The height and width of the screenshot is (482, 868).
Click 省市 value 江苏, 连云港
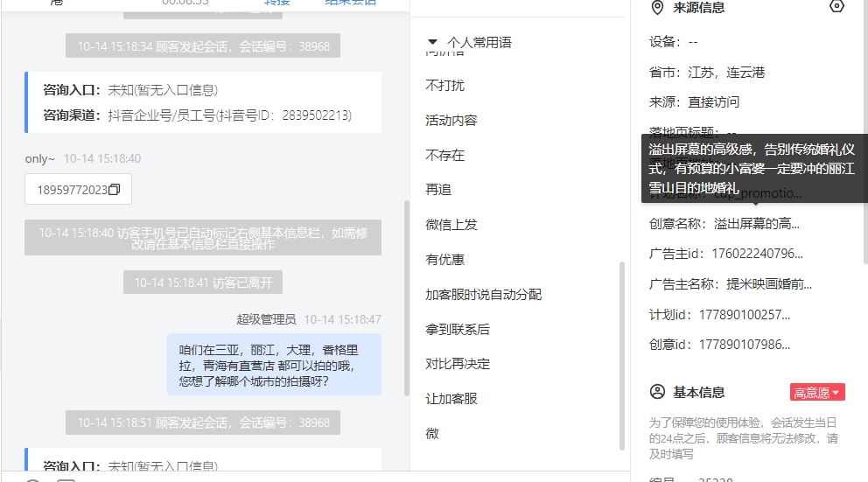point(726,72)
